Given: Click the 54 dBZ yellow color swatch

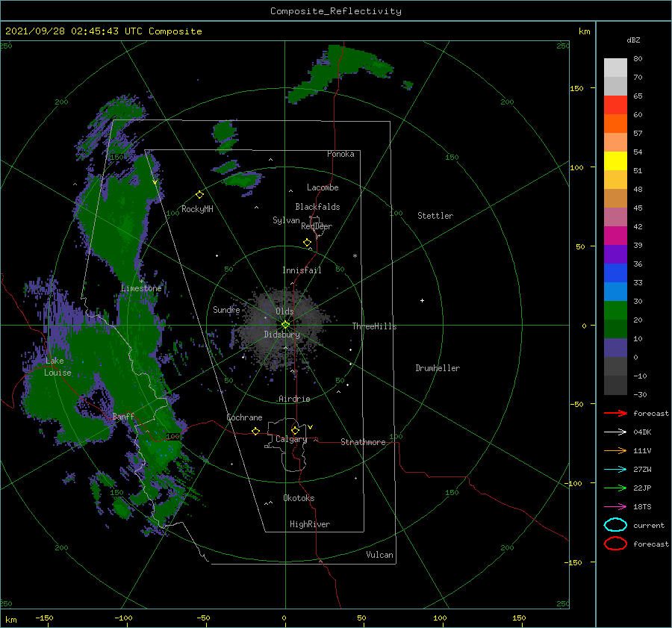Looking at the screenshot, I should pos(615,161).
